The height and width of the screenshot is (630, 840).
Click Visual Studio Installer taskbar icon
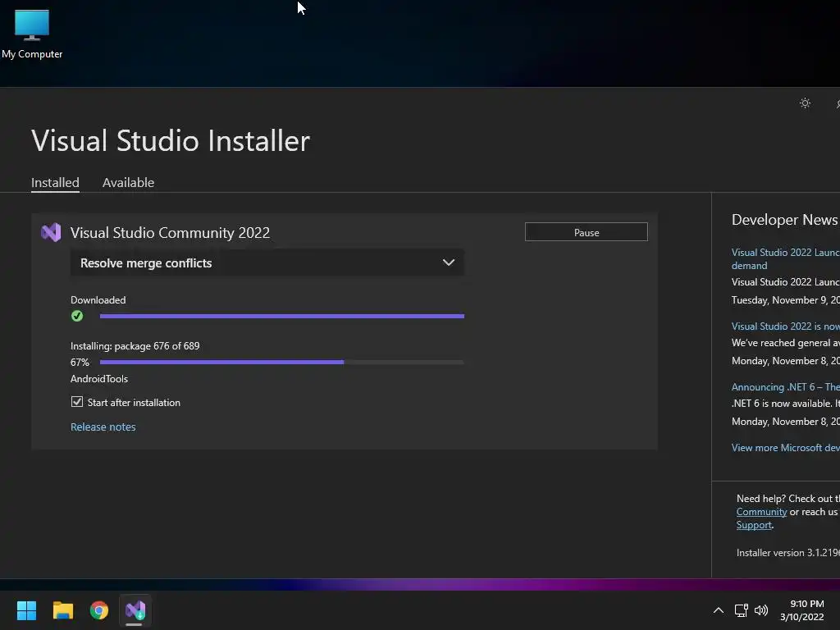click(x=135, y=610)
